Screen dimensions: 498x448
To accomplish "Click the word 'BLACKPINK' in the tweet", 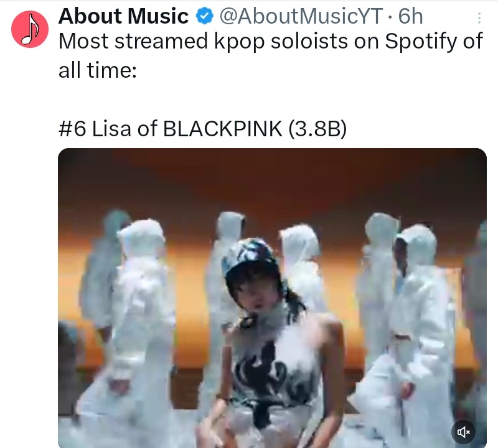I will pos(222,129).
